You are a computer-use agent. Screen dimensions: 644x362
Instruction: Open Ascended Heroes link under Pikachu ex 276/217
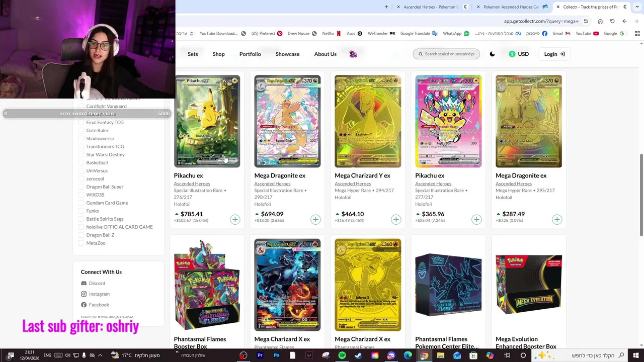(192, 184)
